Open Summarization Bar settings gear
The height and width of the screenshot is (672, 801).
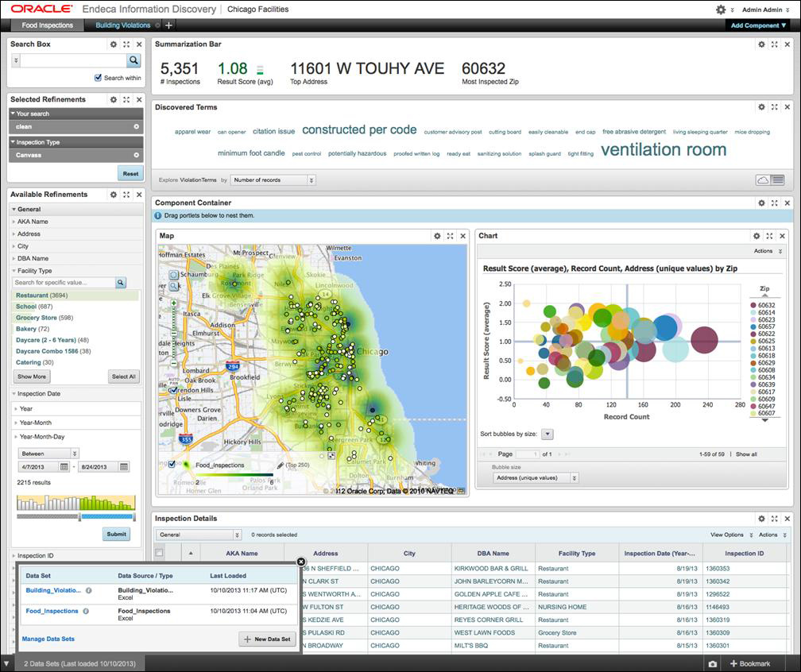click(761, 44)
